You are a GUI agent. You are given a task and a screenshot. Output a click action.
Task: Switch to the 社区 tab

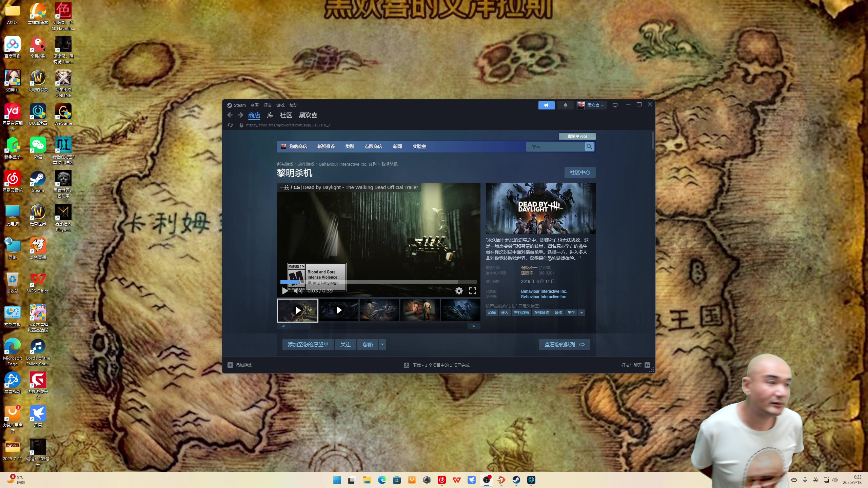coord(286,115)
